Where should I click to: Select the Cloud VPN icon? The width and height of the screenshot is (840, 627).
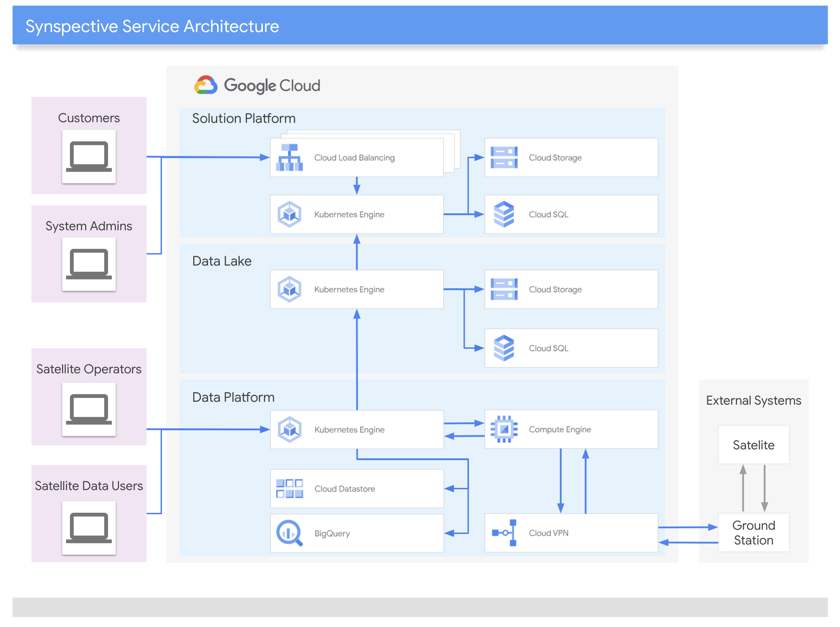tap(504, 533)
